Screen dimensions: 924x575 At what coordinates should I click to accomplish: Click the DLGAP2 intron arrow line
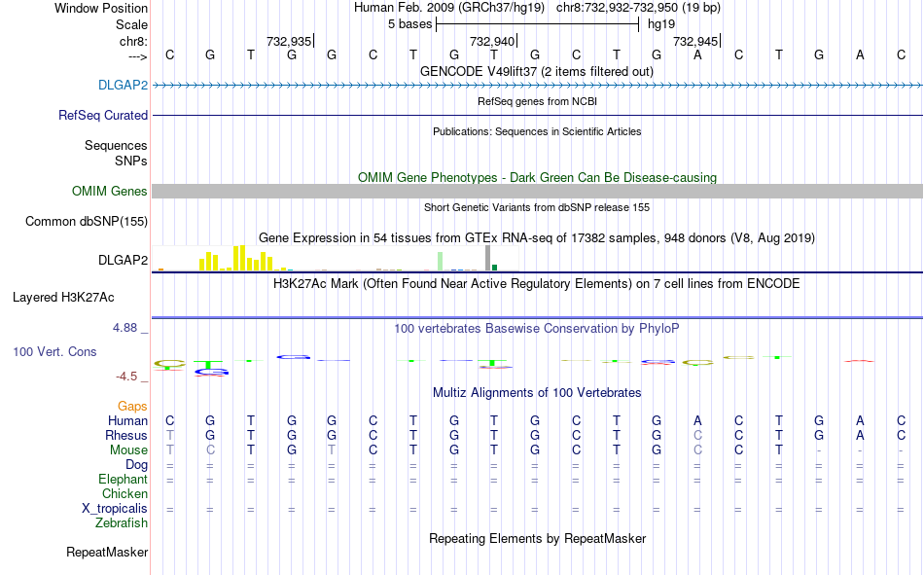coord(538,86)
